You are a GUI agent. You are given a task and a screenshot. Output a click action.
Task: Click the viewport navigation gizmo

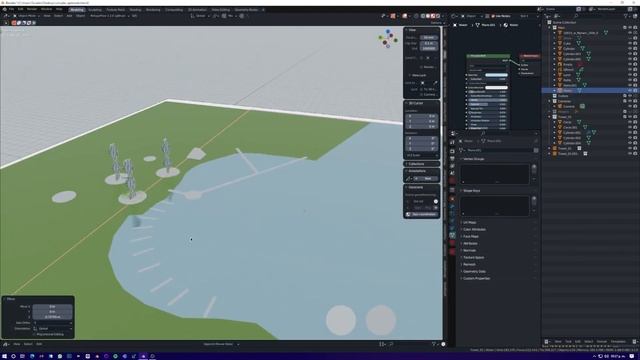click(388, 38)
